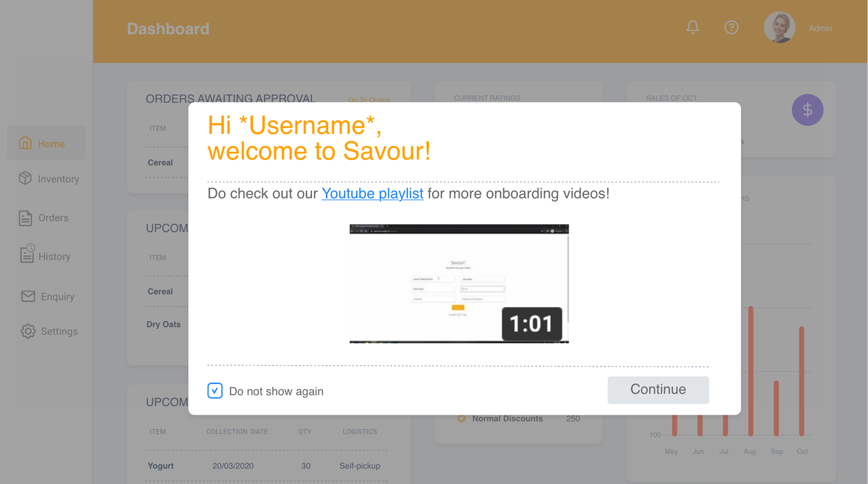Click the Orders document icon
868x484 pixels.
pyautogui.click(x=25, y=218)
